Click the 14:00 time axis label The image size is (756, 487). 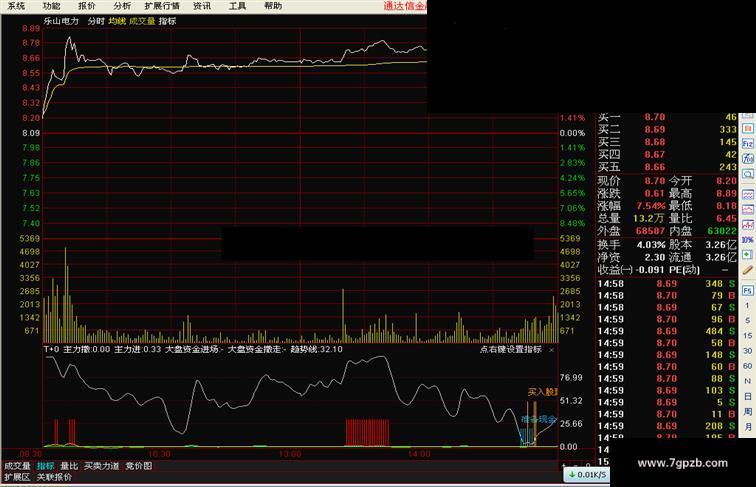pos(419,454)
